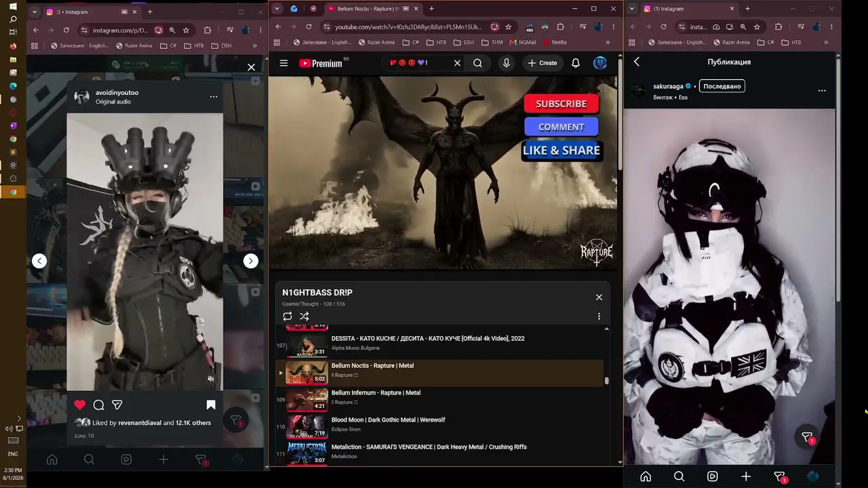The image size is (868, 488).
Task: Click the youtube.com address bar
Action: (408, 27)
